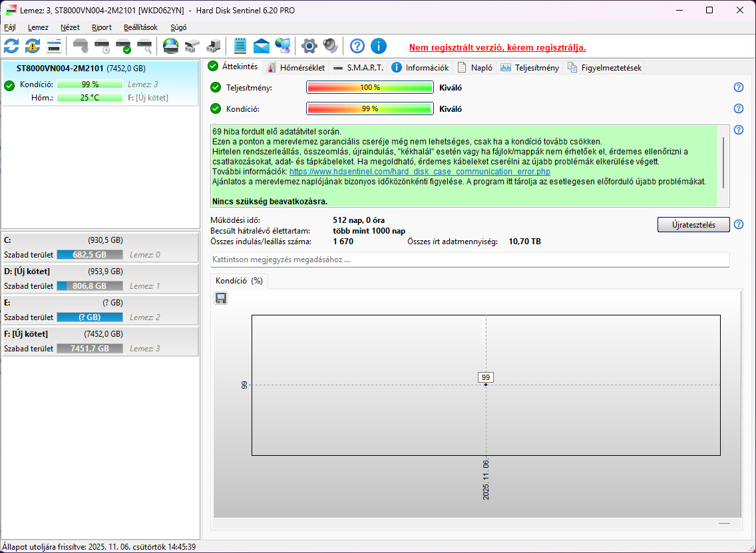Screen dimensions: 756x553
Task: Click the disk with clock icon
Action: point(102,47)
